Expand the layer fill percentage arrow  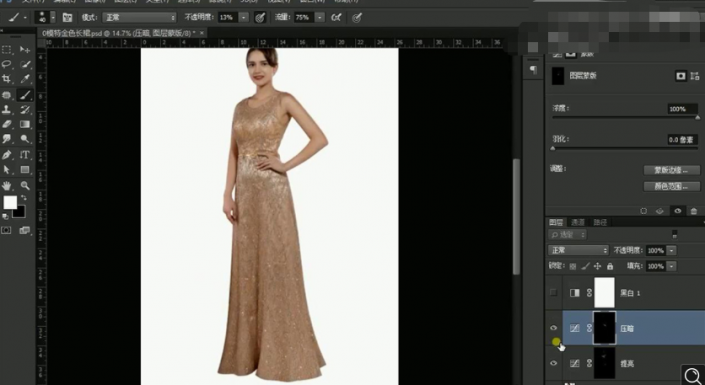click(671, 266)
